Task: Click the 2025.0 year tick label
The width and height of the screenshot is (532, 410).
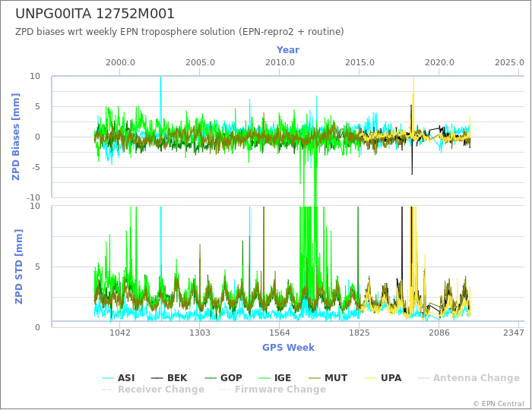Action: tap(509, 63)
